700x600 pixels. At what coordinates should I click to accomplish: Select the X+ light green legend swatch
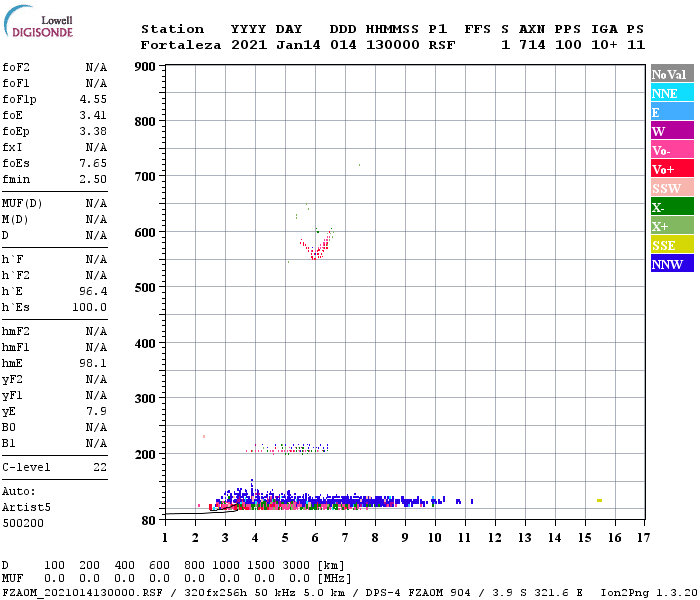tap(672, 225)
